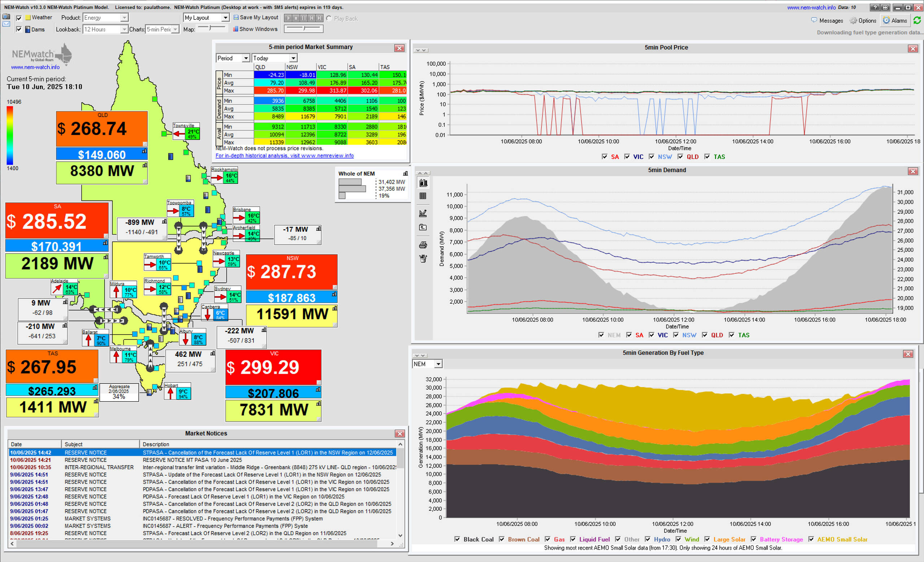This screenshot has width=924, height=562.
Task: Click Save My Layout
Action: 256,17
